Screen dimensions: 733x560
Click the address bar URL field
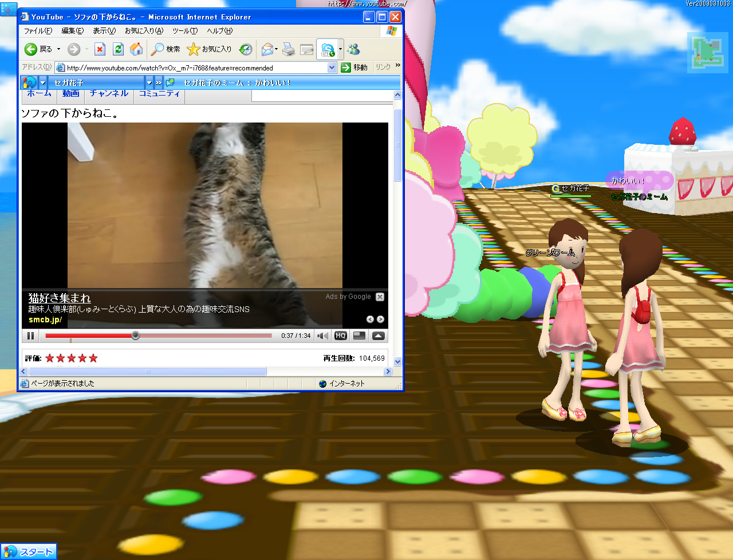(x=195, y=68)
